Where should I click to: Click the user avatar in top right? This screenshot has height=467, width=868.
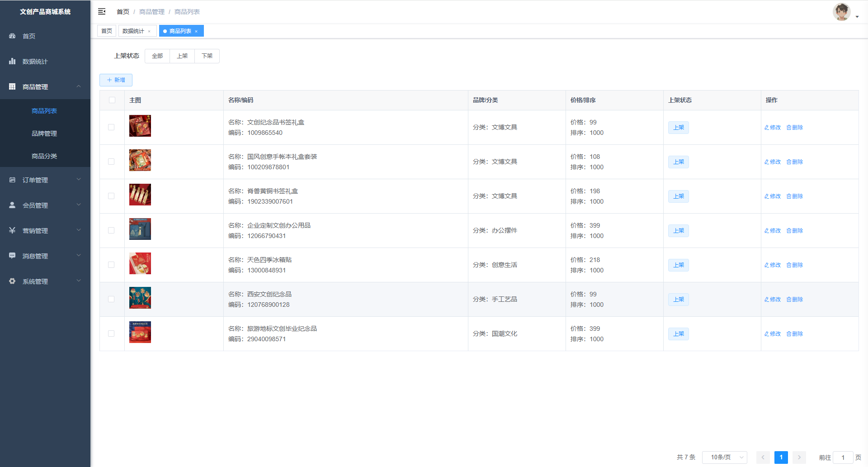click(x=841, y=12)
